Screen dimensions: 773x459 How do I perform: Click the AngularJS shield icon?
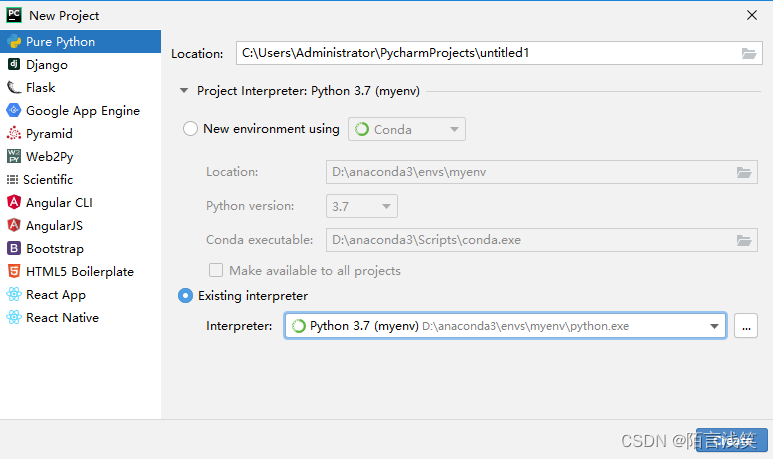click(14, 225)
